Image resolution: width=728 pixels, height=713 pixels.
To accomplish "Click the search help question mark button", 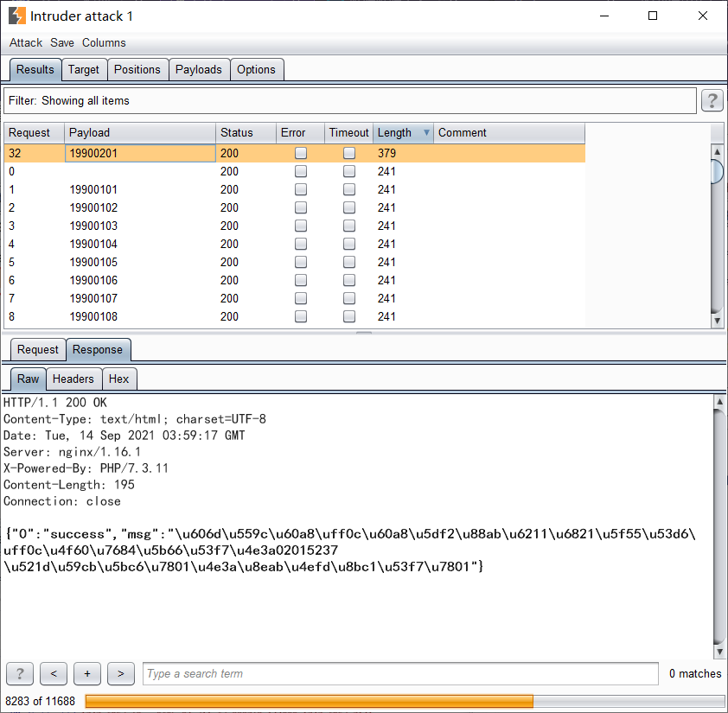I will click(20, 673).
